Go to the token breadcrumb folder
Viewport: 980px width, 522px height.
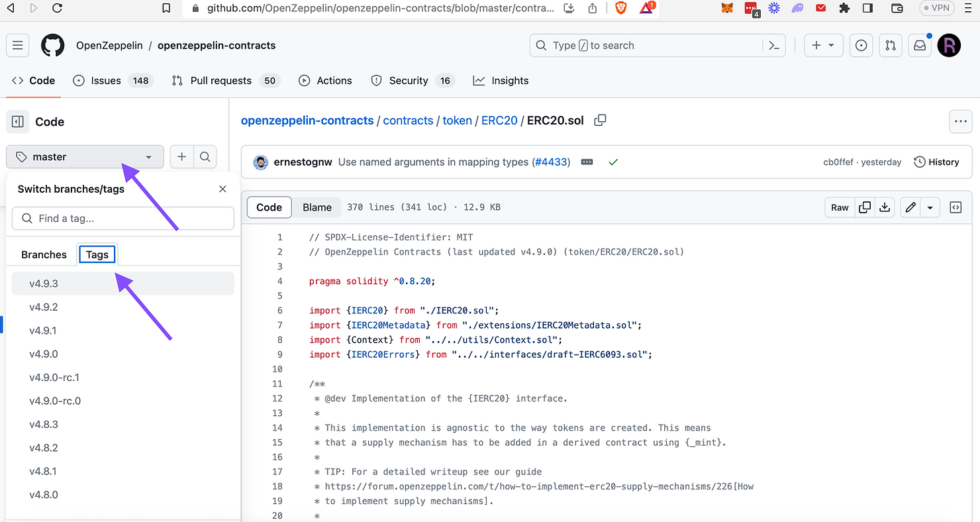pyautogui.click(x=457, y=121)
